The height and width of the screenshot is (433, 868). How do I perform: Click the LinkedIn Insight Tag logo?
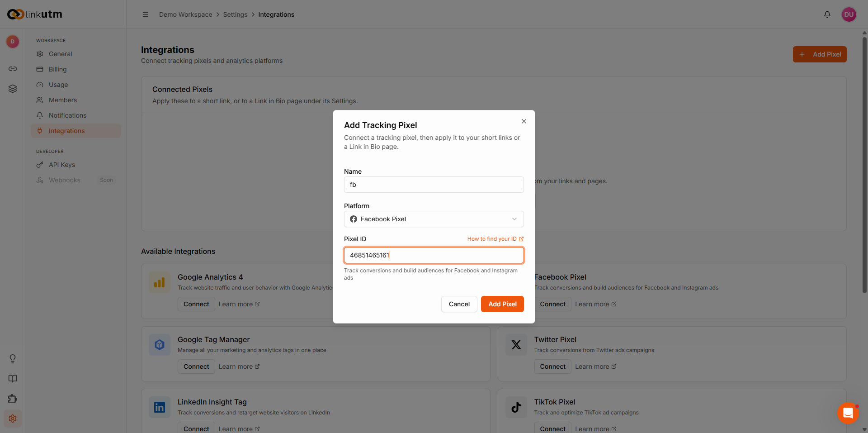[160, 407]
